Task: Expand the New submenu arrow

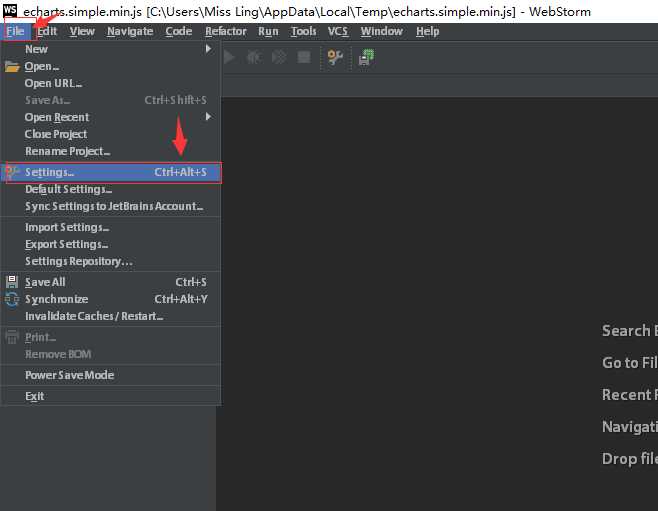Action: [x=208, y=49]
